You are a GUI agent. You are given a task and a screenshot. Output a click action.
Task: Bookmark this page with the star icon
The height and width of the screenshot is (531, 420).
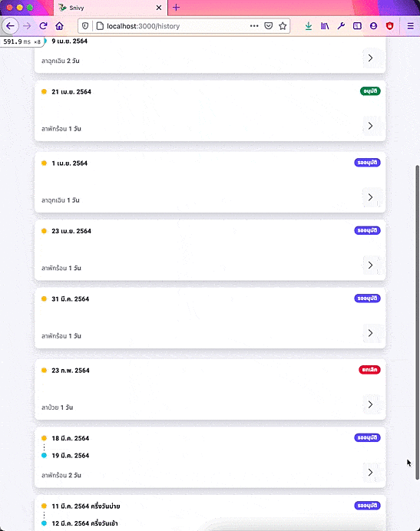[283, 26]
